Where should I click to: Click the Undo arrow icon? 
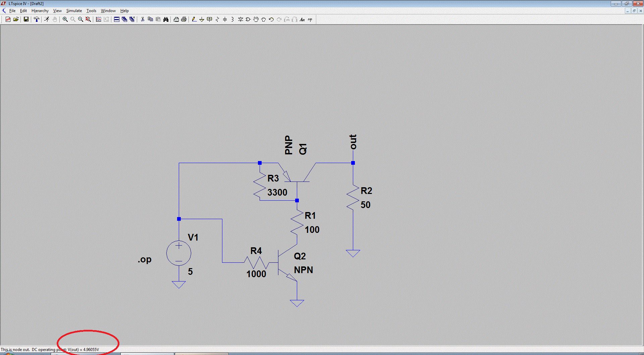(271, 19)
